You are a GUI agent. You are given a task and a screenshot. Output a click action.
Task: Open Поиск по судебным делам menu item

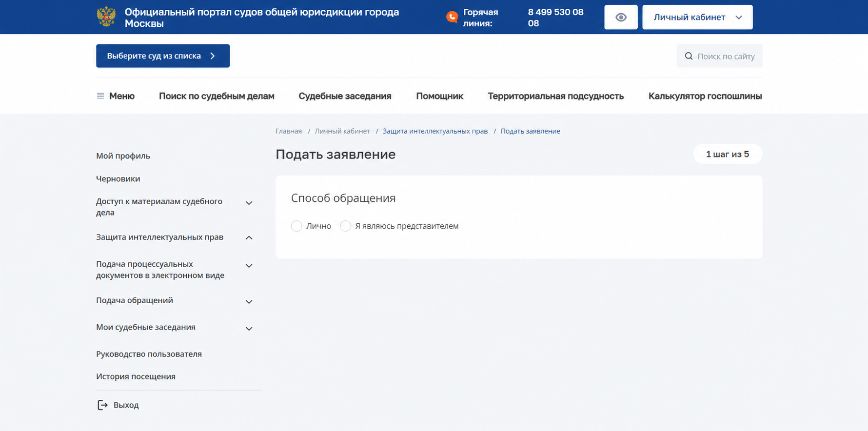217,96
